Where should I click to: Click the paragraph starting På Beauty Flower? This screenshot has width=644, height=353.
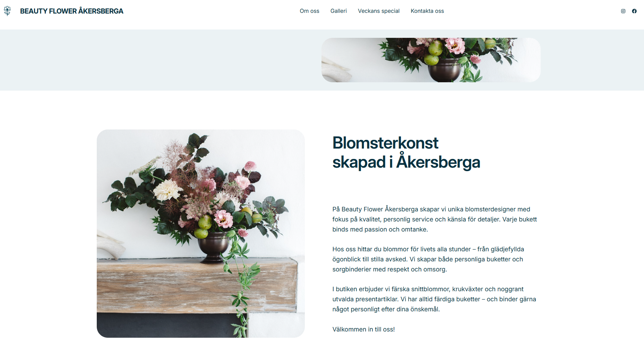435,219
